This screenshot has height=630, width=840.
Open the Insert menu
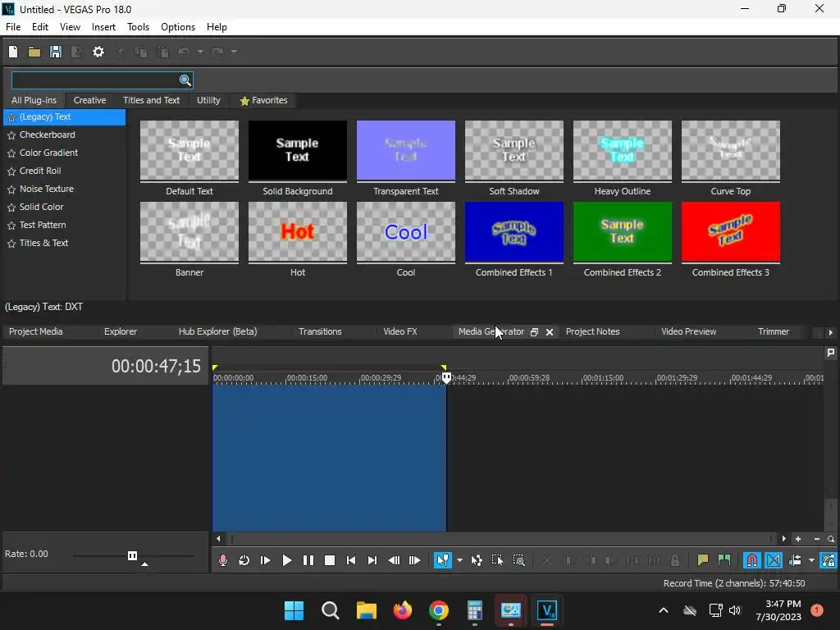(x=103, y=27)
